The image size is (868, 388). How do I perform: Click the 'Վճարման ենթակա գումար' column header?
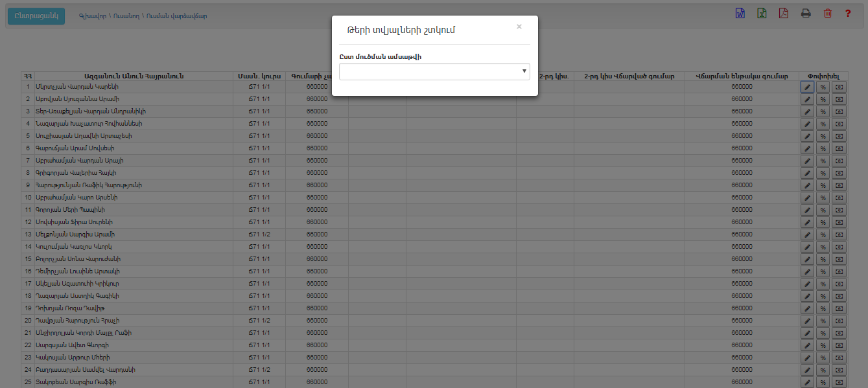(x=741, y=76)
